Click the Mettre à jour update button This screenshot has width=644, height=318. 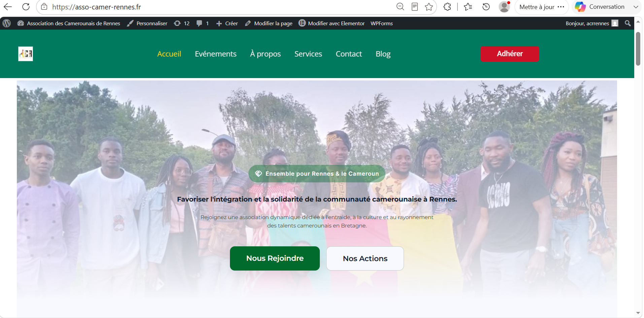[x=541, y=7]
